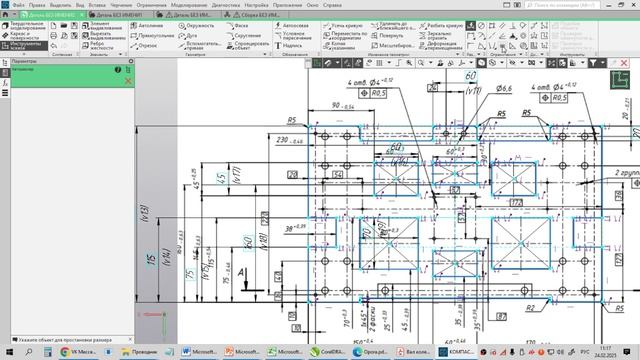Image resolution: width=640 pixels, height=360 pixels.
Task: Click the Авторазмер dimension icon
Action: click(x=471, y=26)
